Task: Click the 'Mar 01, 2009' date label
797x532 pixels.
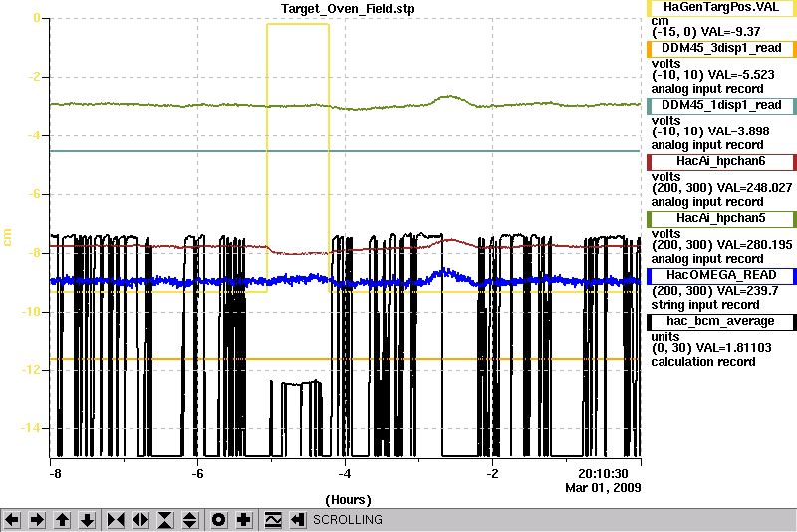Action: coord(603,488)
